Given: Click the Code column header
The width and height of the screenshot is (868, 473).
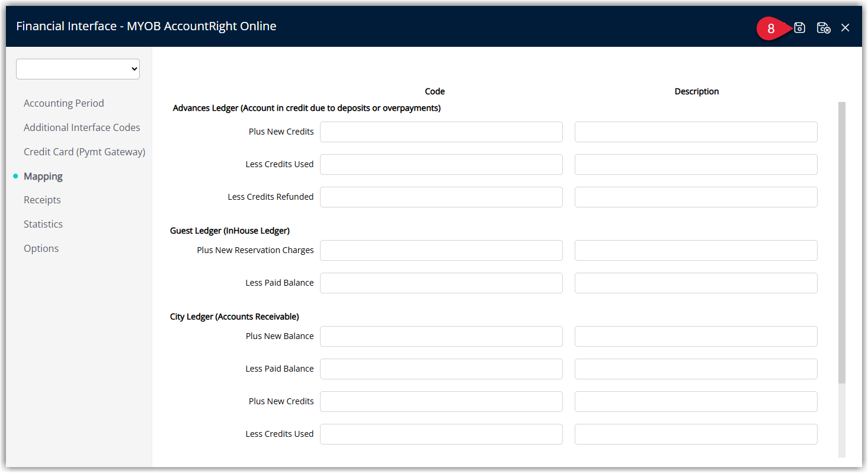Looking at the screenshot, I should (435, 91).
